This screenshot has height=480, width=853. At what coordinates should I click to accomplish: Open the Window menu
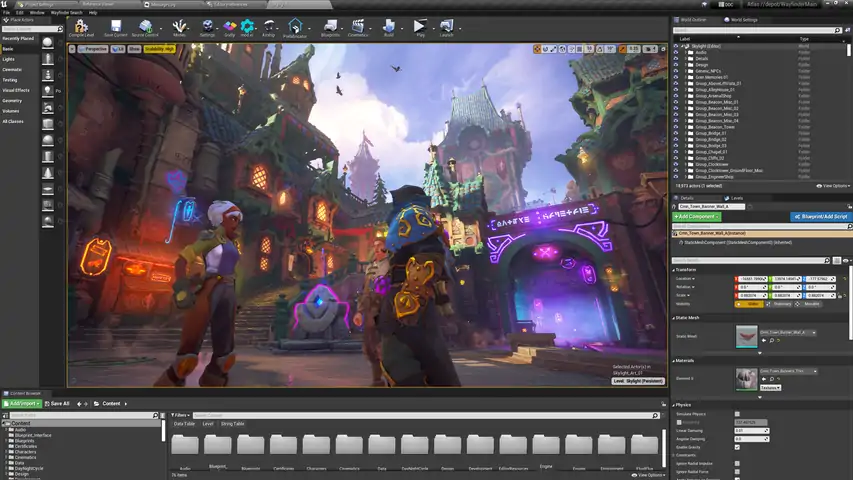(x=36, y=12)
